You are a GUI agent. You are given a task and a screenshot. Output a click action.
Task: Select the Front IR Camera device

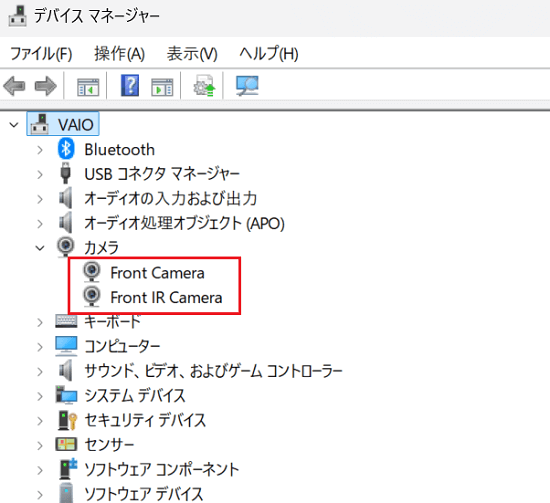coord(166,297)
